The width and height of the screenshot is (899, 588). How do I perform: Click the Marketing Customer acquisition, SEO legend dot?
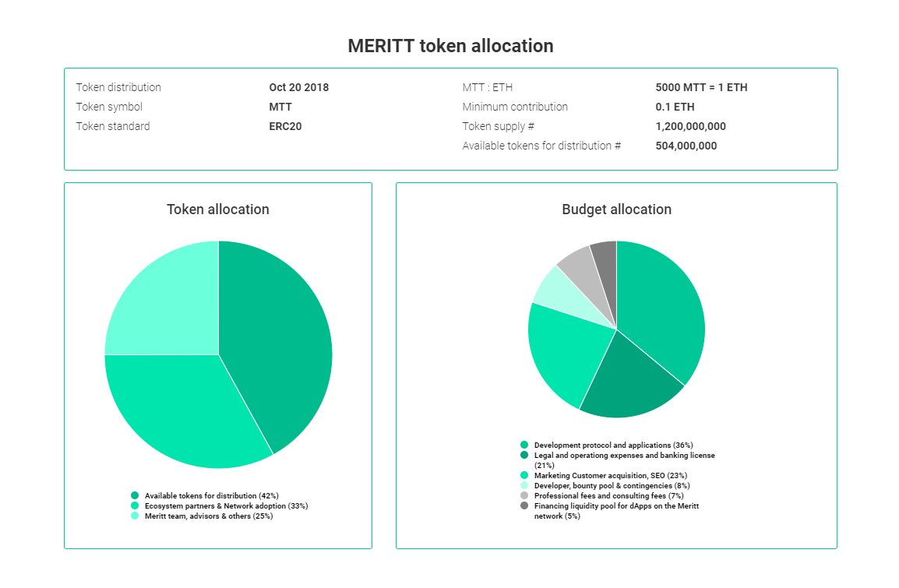pyautogui.click(x=524, y=475)
